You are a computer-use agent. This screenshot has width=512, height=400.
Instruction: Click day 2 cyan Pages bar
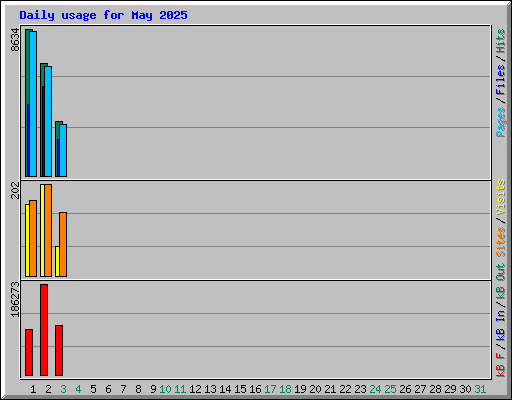(48, 121)
